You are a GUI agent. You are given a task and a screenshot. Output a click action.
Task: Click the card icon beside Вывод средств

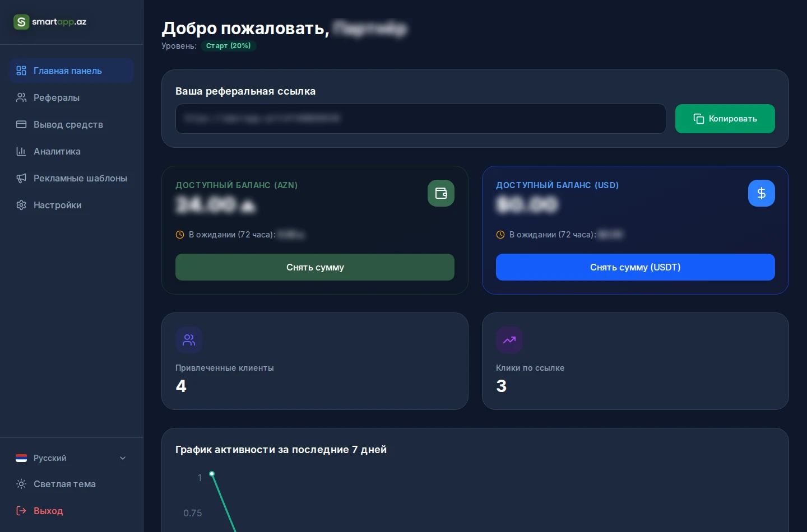[21, 124]
